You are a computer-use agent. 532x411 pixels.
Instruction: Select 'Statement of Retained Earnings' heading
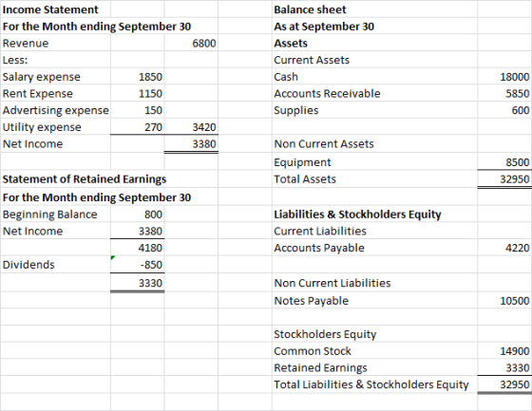pyautogui.click(x=85, y=179)
